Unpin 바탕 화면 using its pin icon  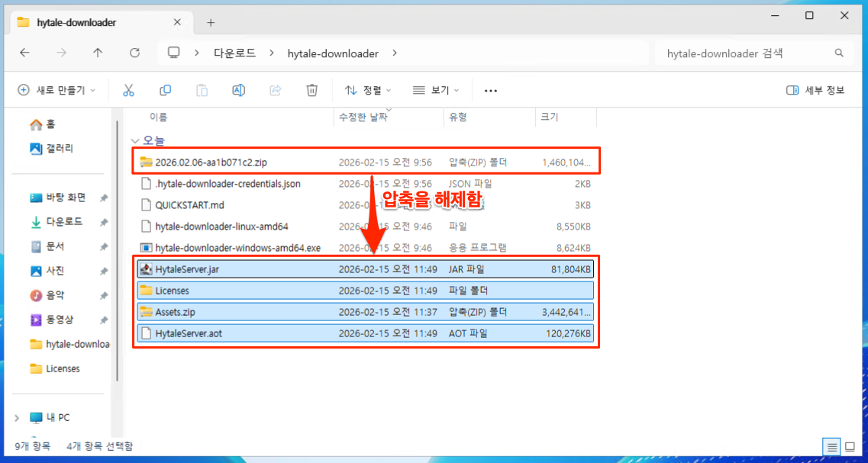point(104,198)
